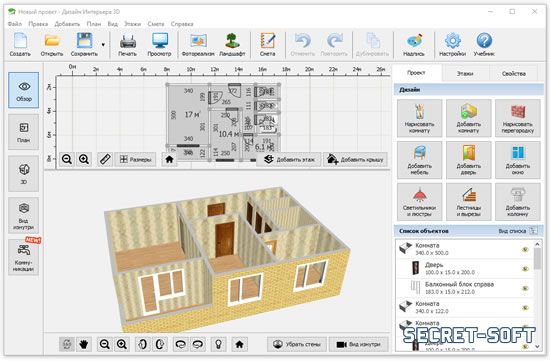This screenshot has width=550, height=361.
Task: Open a project with the Открыть folder icon
Action: (52, 44)
